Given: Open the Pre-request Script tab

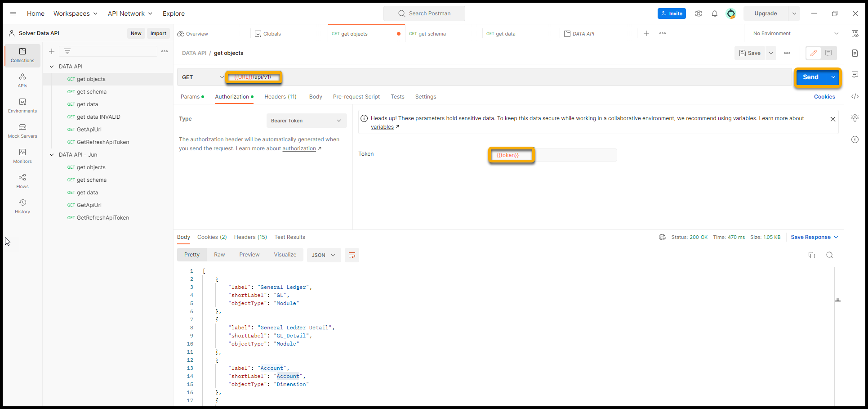Looking at the screenshot, I should tap(356, 97).
